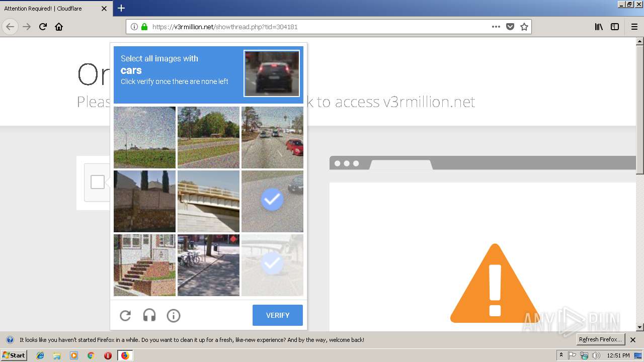644x362 pixels.
Task: Deselect the faded checked bottom-right tile
Action: point(272,265)
